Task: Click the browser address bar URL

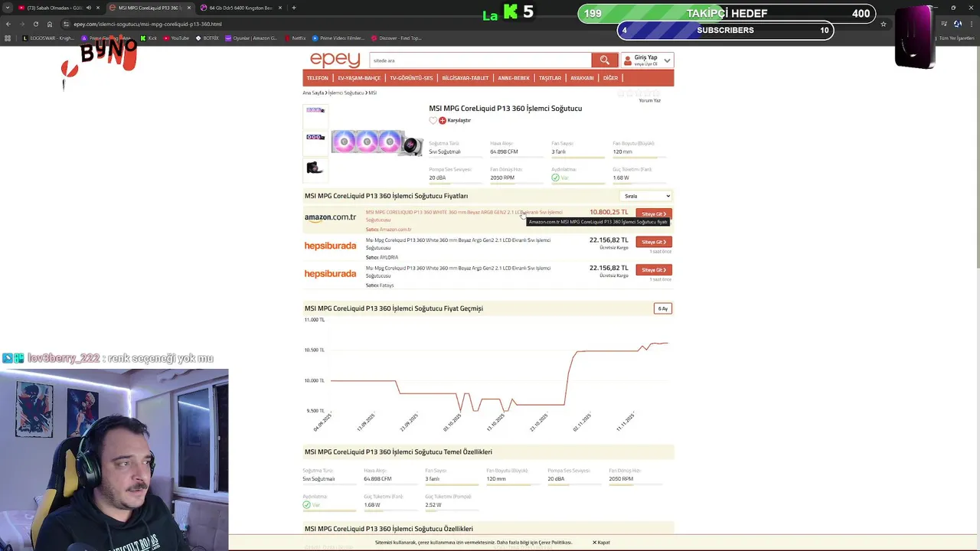Action: click(147, 24)
